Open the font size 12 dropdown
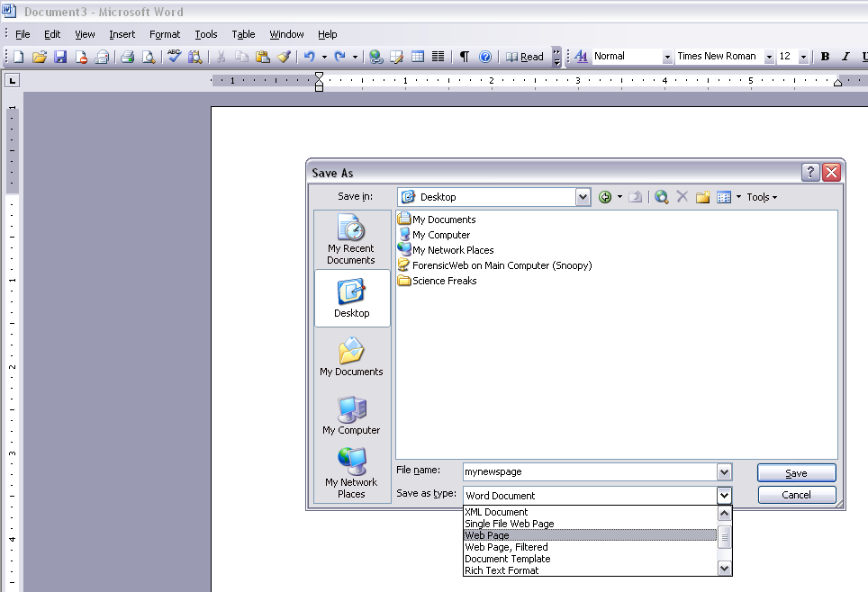 point(803,57)
